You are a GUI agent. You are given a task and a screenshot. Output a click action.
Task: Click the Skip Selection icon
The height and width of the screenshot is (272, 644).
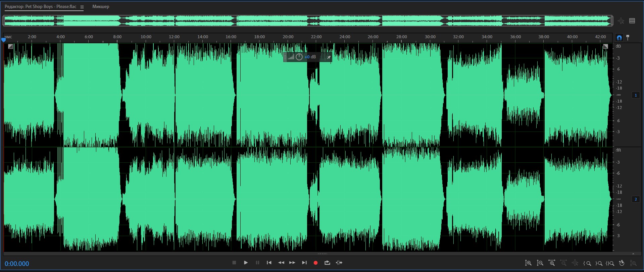click(339, 263)
